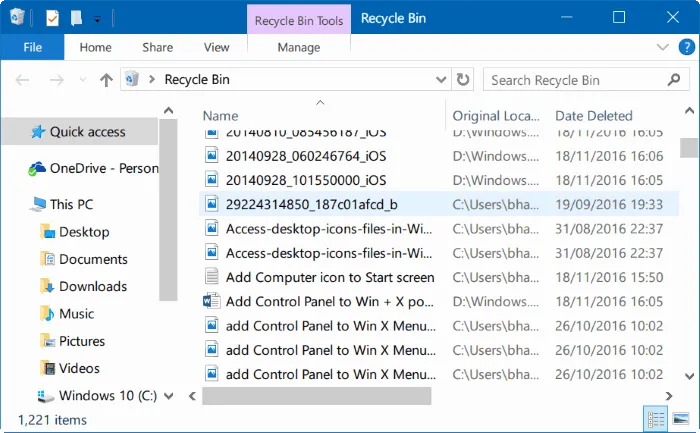This screenshot has height=433, width=700.
Task: Open the recent locations dropdown arrow
Action: 82,80
